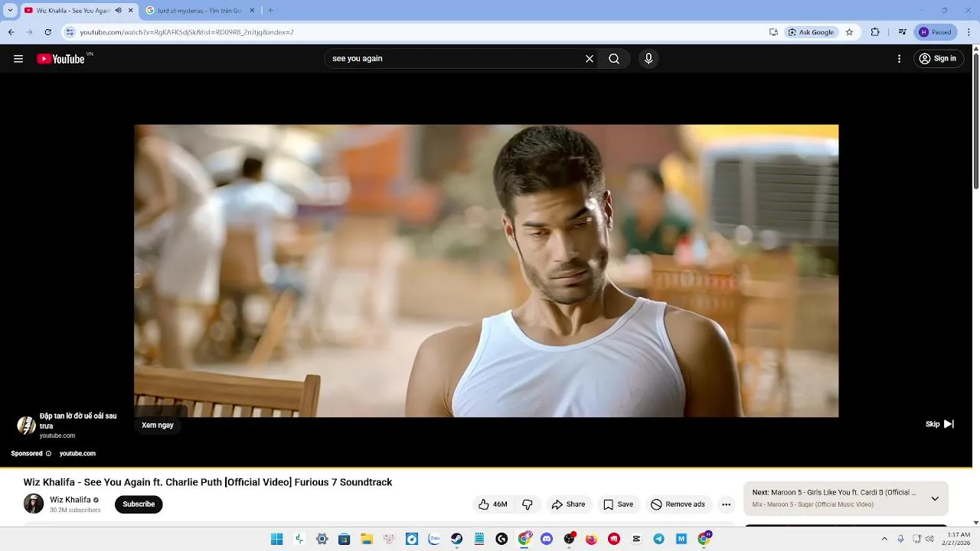Open clock and date 1:17 AM

(959, 539)
